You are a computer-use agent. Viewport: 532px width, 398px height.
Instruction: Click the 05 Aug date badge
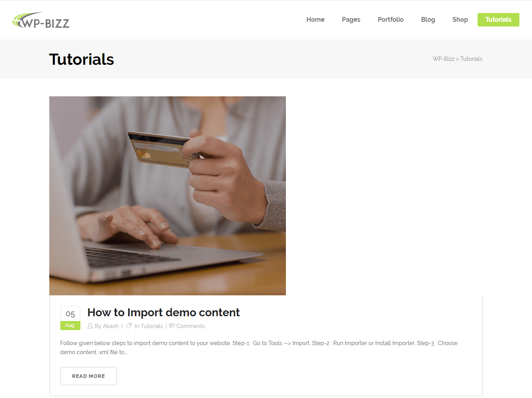coord(70,318)
